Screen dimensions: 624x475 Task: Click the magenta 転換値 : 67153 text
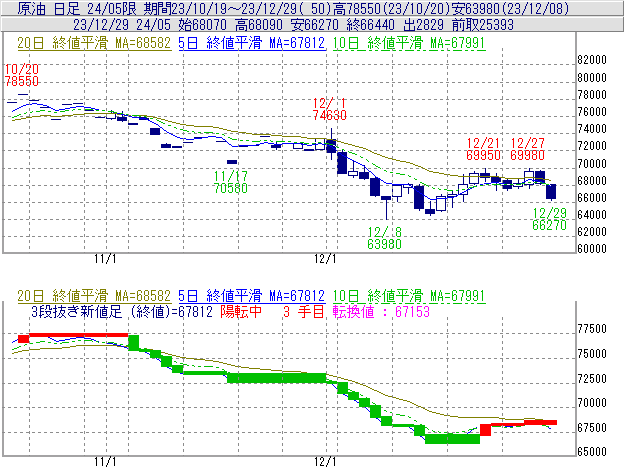(x=381, y=311)
